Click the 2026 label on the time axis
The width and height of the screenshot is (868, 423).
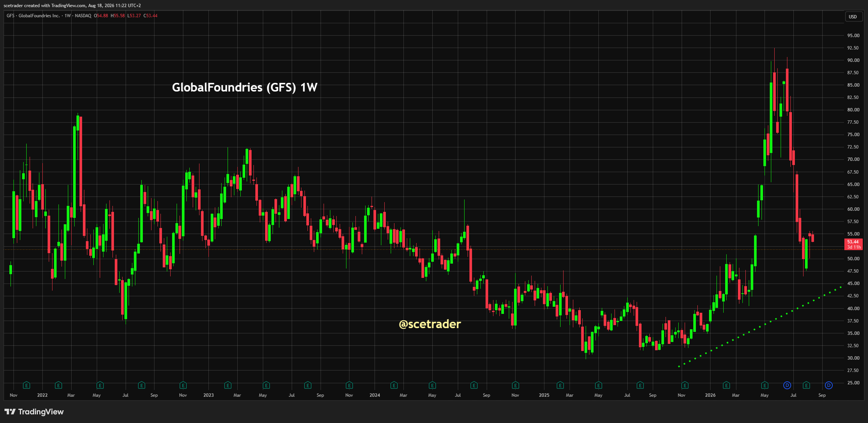click(x=710, y=395)
